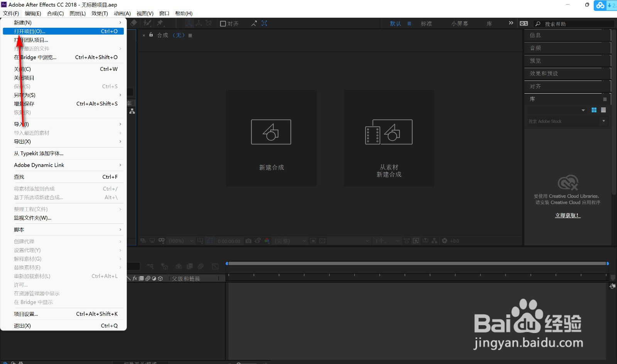Screen dimensions: 617x364
Task: Click the snap collapse arrow icon
Action: [254, 23]
